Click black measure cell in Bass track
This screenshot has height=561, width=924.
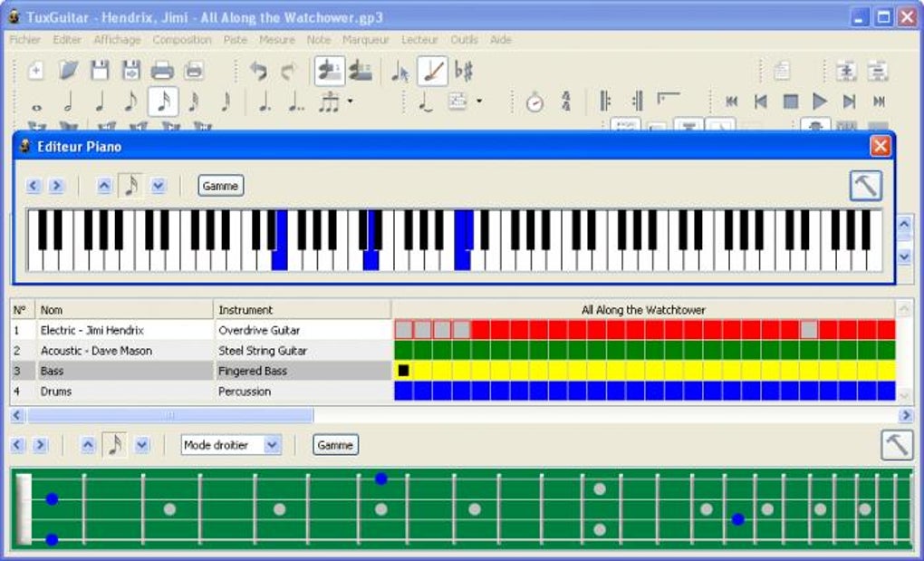tap(403, 371)
